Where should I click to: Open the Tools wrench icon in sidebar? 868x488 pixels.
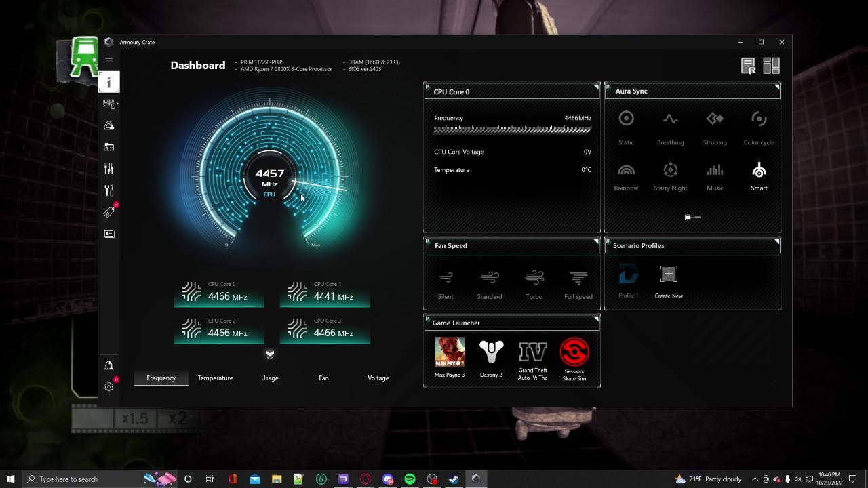[108, 190]
